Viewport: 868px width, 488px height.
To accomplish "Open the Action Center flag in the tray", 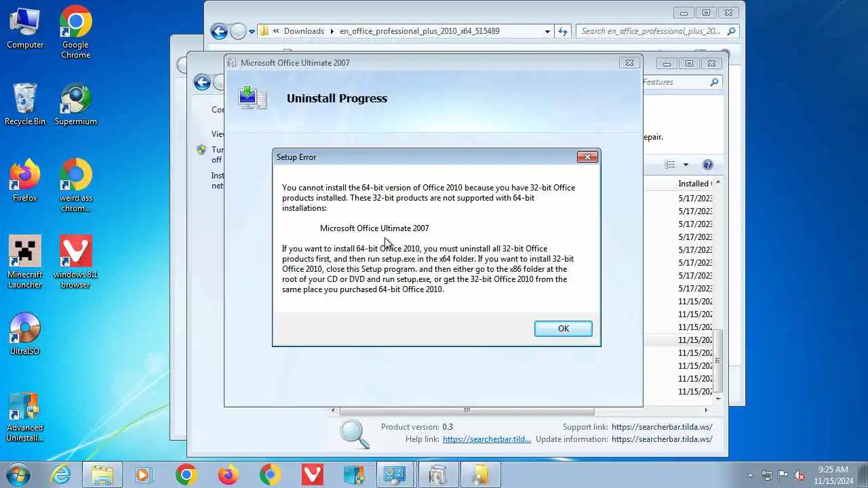I will (x=783, y=475).
